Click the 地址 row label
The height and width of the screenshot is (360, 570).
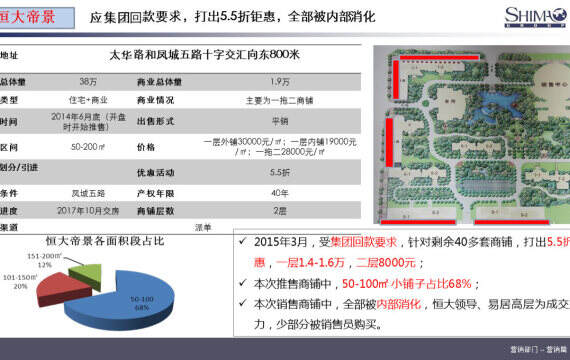point(9,55)
